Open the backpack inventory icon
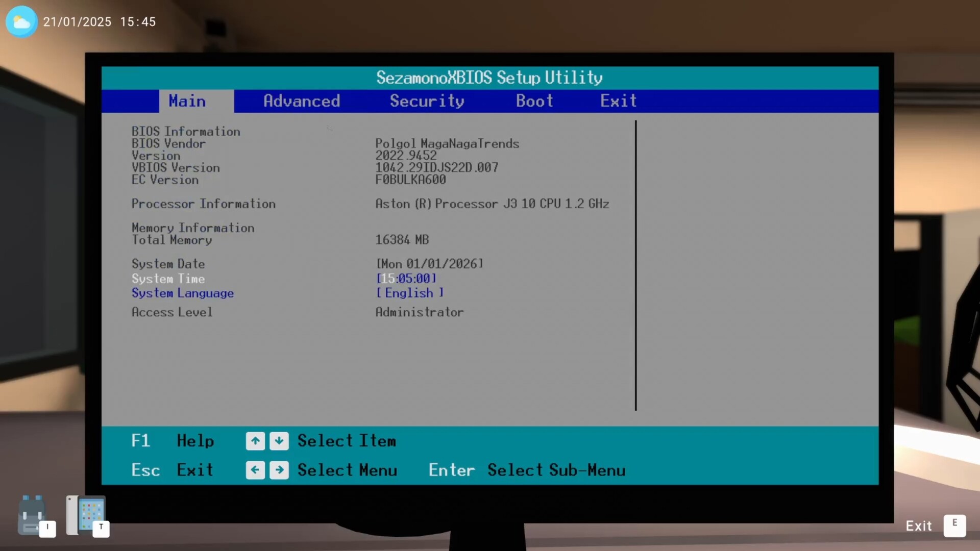The width and height of the screenshot is (980, 551). (32, 515)
